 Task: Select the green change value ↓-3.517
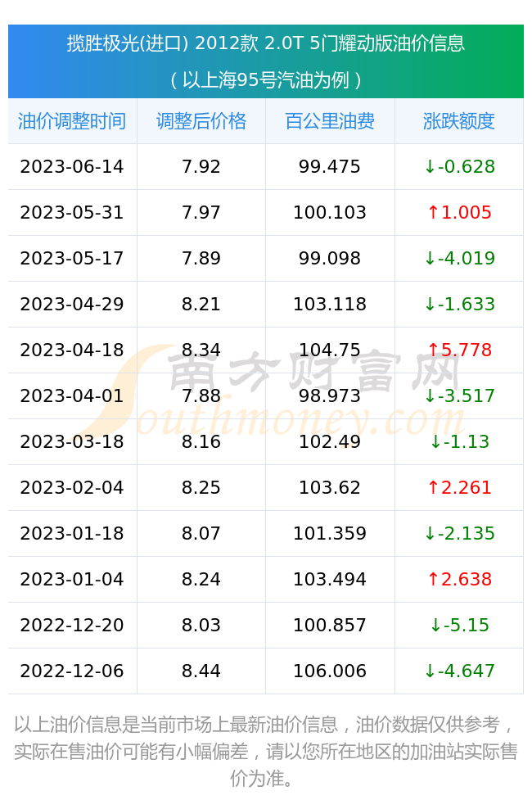(x=460, y=396)
